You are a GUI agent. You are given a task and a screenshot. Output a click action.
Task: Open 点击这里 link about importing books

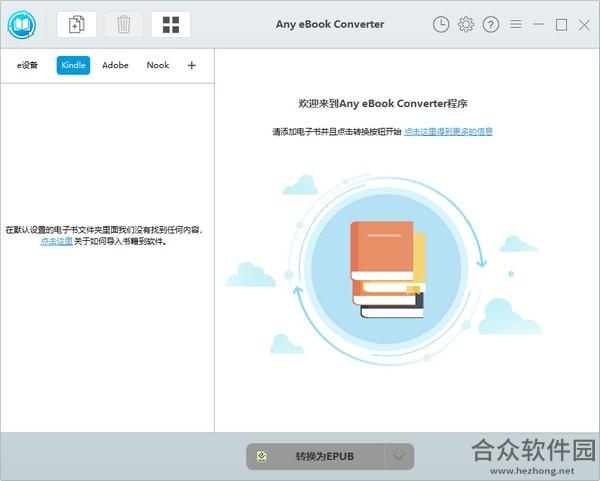[x=57, y=241]
